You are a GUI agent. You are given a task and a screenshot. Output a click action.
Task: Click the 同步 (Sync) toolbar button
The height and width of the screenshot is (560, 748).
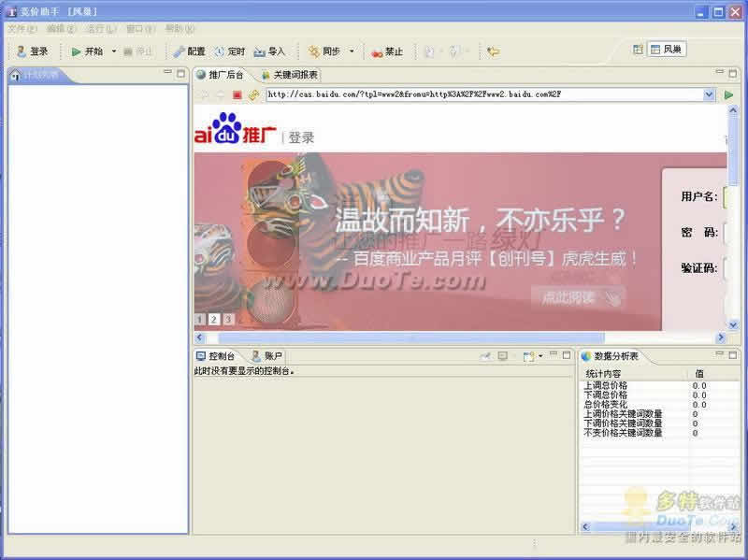324,51
